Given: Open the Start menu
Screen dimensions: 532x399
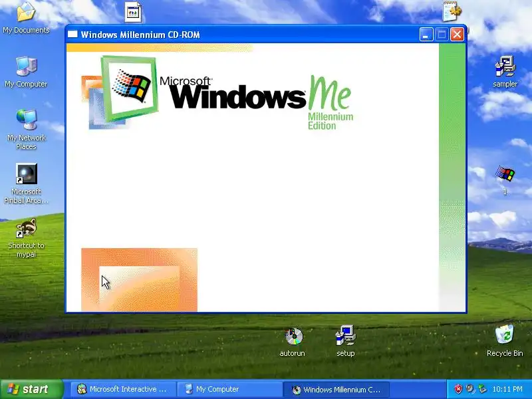Looking at the screenshot, I should coord(31,389).
